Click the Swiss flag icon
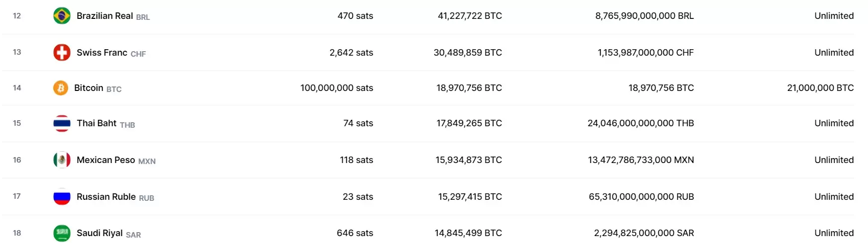The height and width of the screenshot is (249, 868). pyautogui.click(x=62, y=53)
